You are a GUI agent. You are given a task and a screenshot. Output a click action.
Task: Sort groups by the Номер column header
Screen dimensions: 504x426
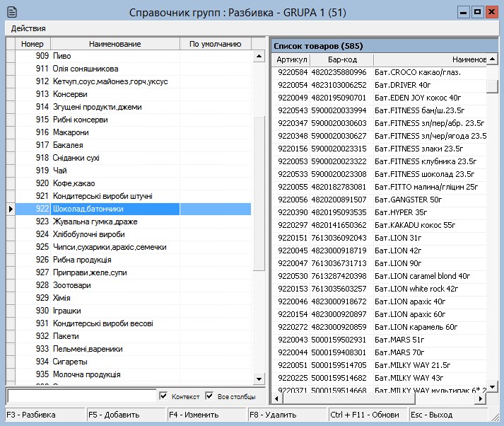33,44
